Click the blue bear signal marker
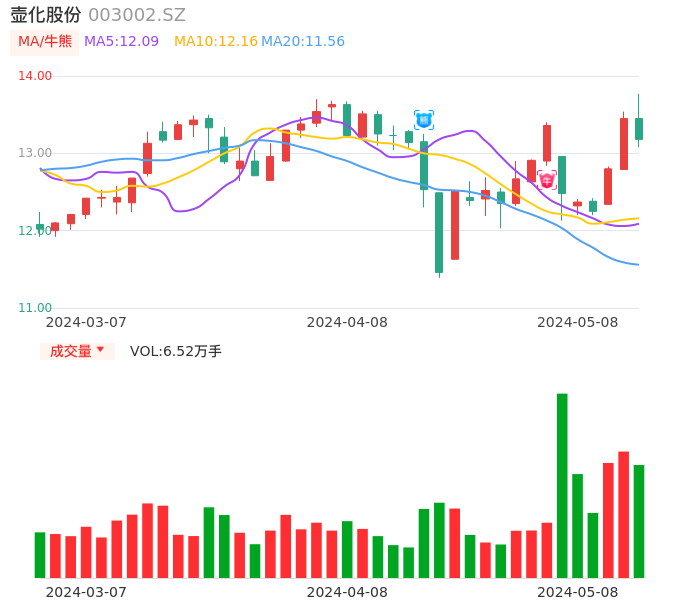The height and width of the screenshot is (606, 686). point(424,120)
